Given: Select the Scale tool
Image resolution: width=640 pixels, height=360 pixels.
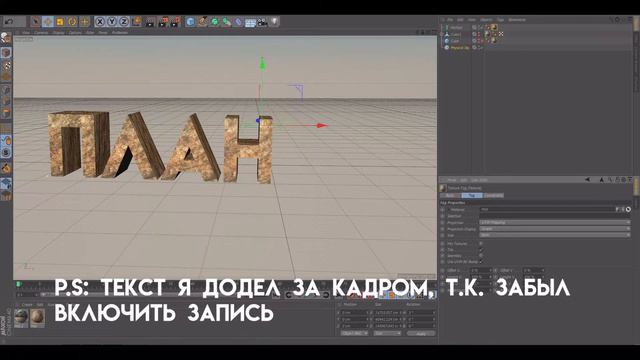Looking at the screenshot, I should coord(60,21).
